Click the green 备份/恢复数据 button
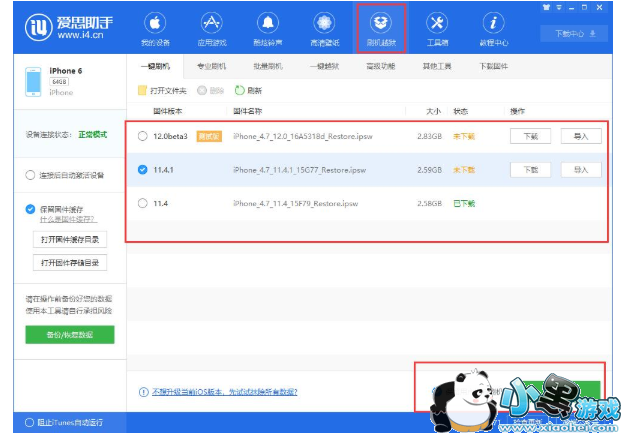Screen dimensions: 622x436 tap(70, 335)
